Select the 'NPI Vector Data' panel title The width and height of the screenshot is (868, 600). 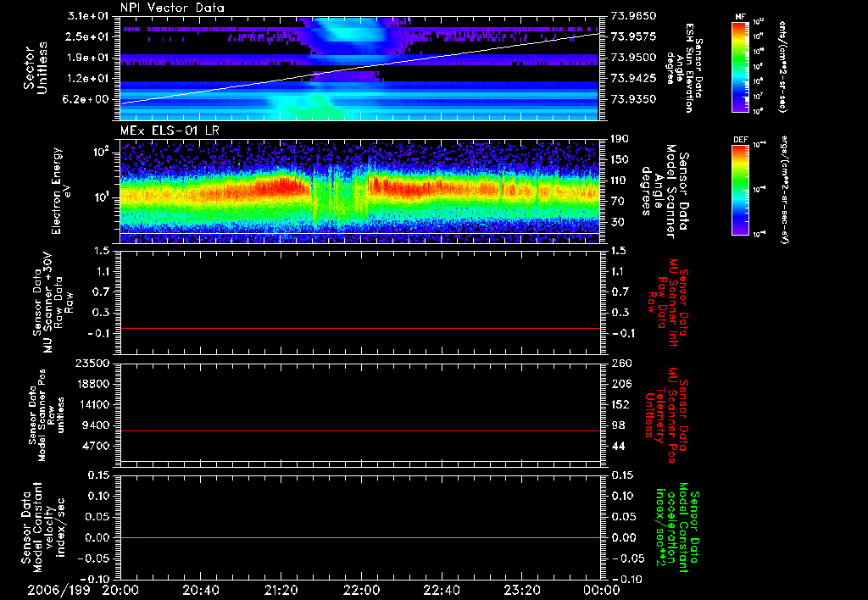point(172,8)
